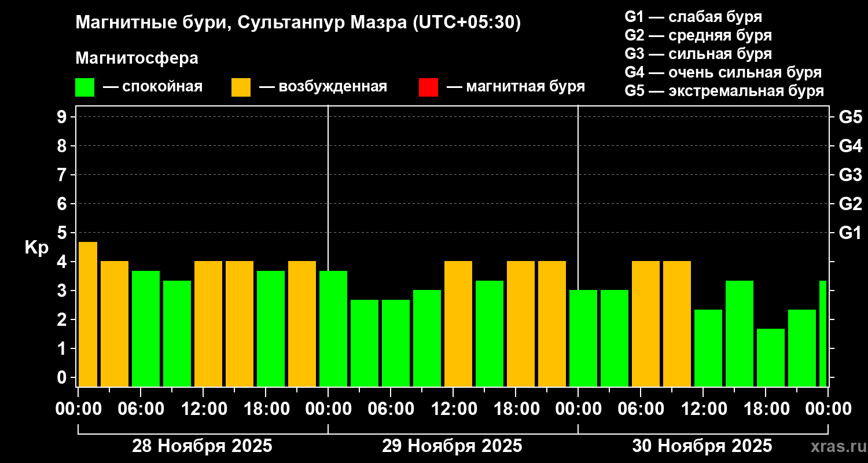
Task: Click the '30 Ноября 2025' date label
Action: click(x=702, y=446)
